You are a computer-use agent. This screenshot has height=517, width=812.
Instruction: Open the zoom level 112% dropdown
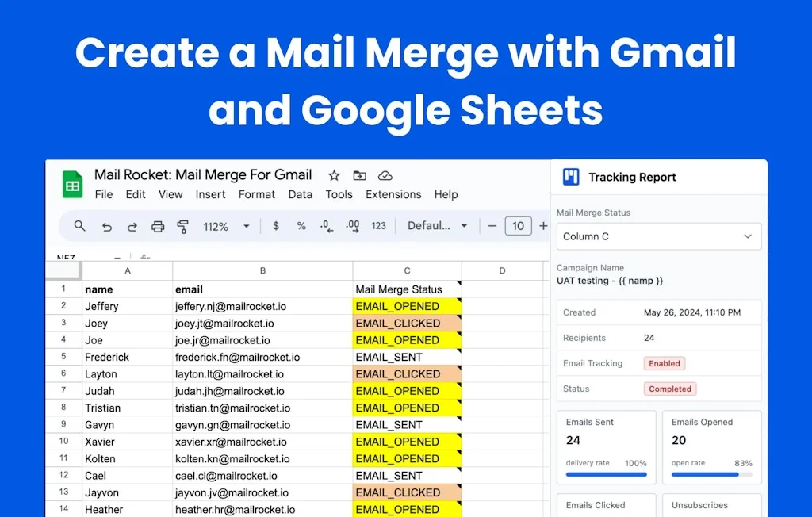pos(224,226)
